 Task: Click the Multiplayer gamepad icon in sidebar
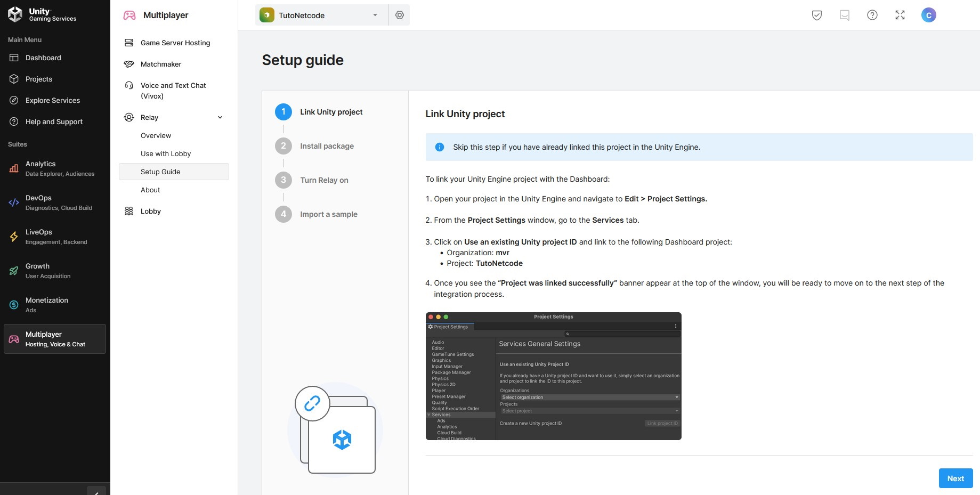(x=14, y=339)
